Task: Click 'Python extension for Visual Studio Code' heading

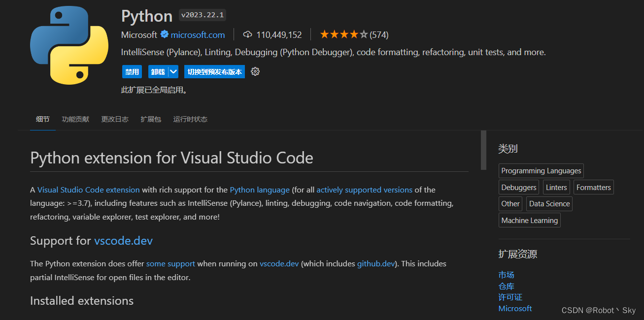Action: click(171, 158)
